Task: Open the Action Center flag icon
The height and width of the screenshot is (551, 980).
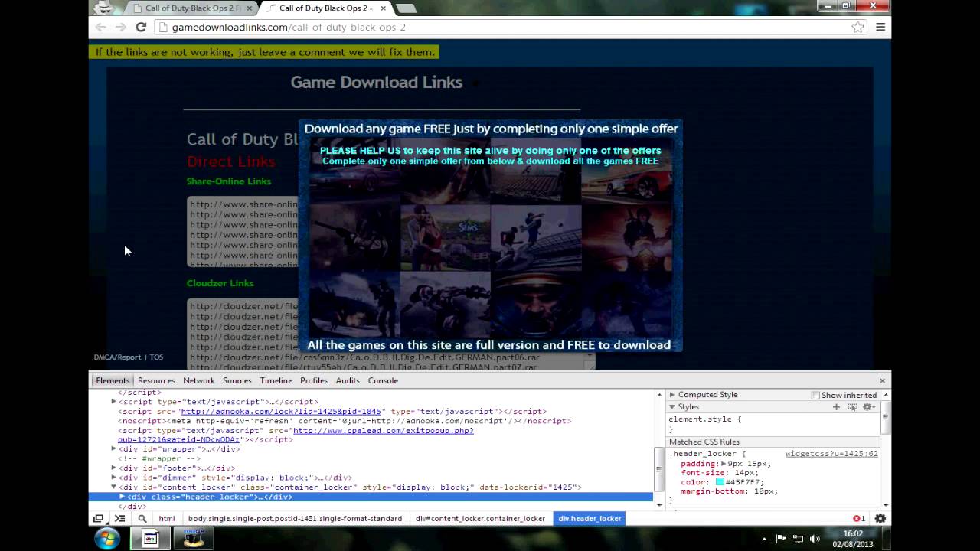Action: [781, 540]
